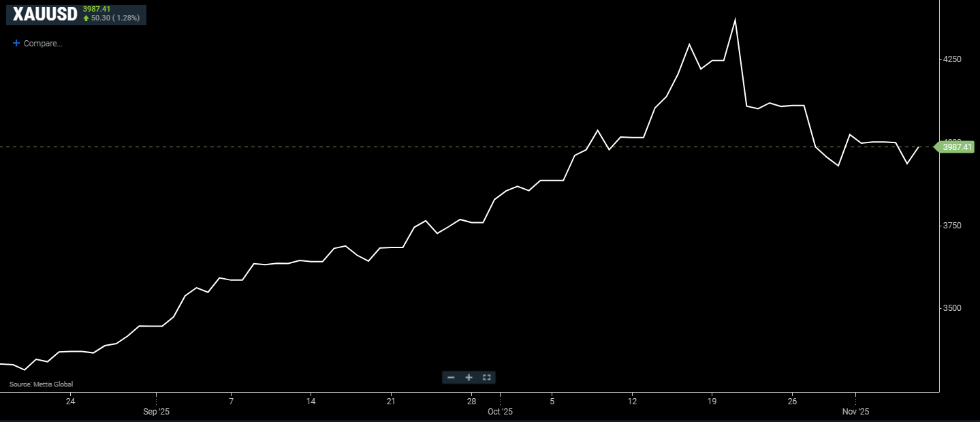Zoom in with the plus icon
The height and width of the screenshot is (422, 980).
469,377
